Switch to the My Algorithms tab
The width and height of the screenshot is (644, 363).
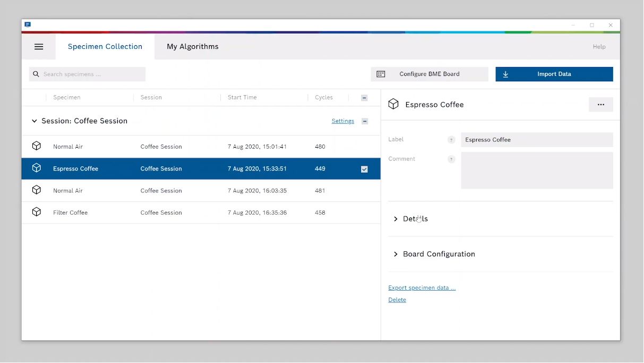click(192, 47)
